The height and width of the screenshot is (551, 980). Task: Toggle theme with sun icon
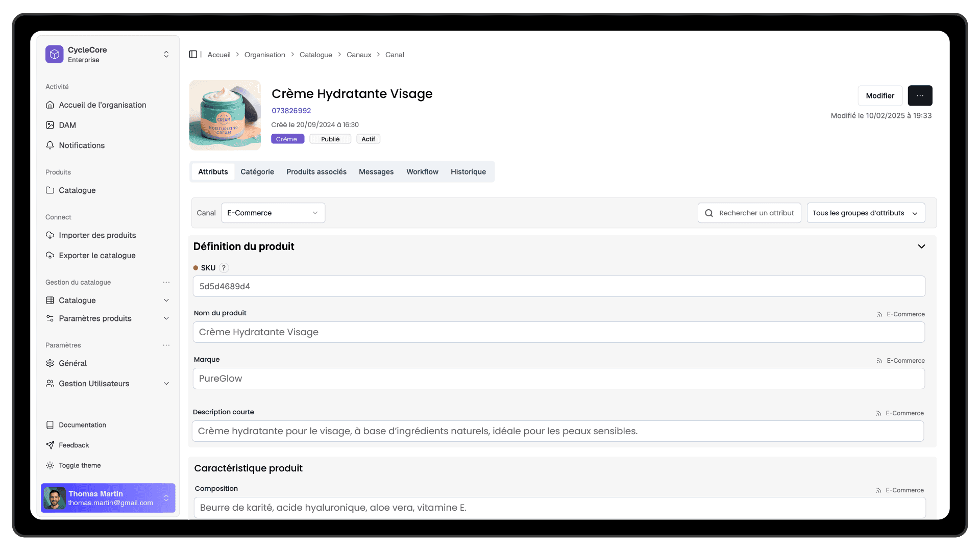50,465
